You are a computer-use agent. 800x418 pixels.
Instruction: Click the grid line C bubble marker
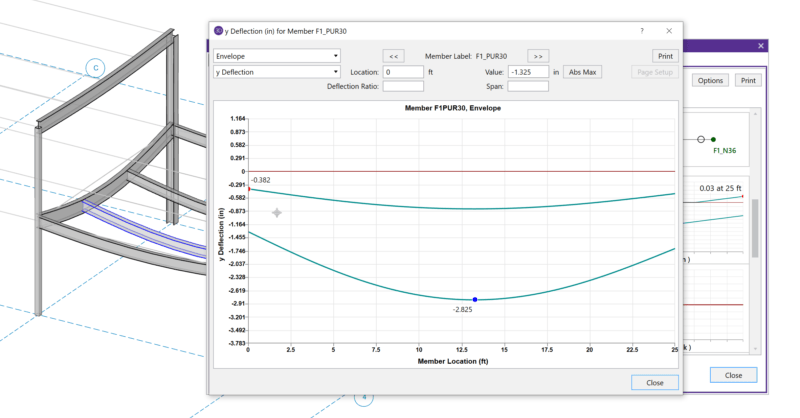(96, 68)
